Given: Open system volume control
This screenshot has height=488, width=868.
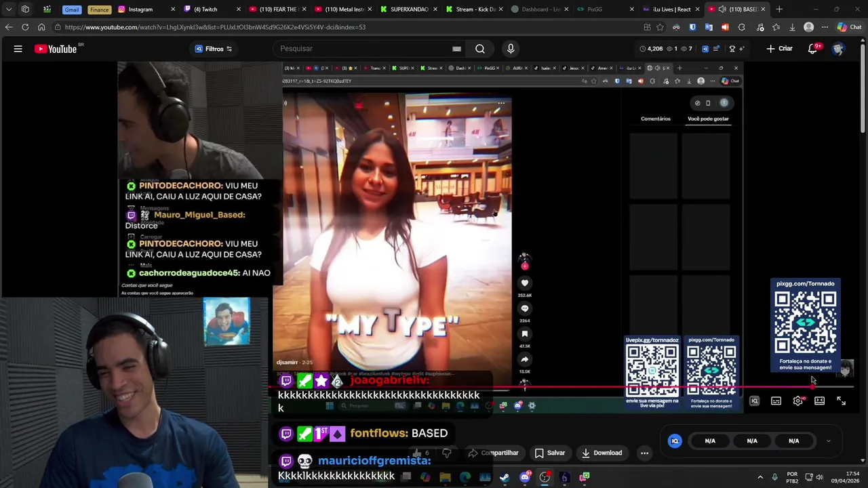Looking at the screenshot, I should 819,477.
